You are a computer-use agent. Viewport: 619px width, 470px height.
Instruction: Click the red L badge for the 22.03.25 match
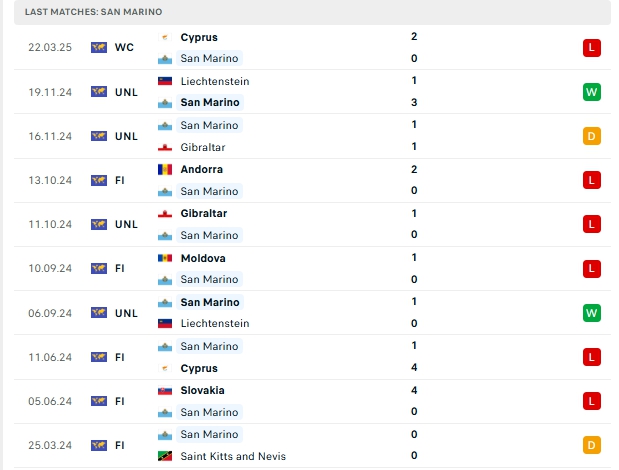[591, 48]
